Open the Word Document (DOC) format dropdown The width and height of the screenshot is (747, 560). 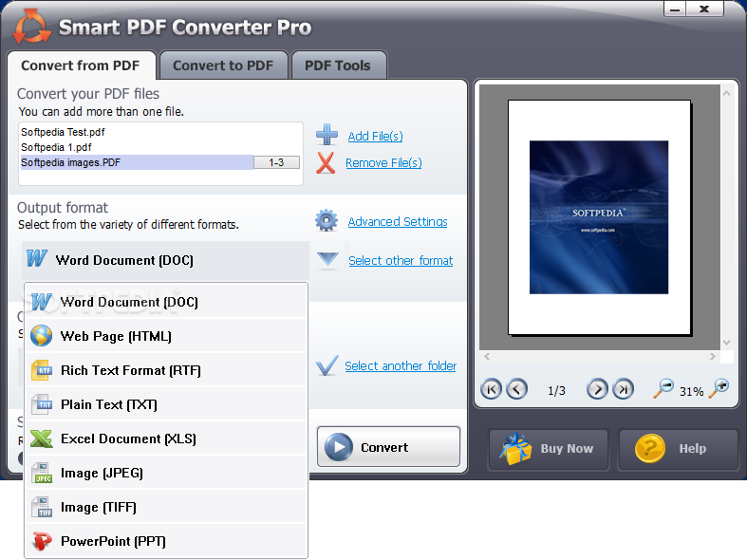[x=165, y=260]
